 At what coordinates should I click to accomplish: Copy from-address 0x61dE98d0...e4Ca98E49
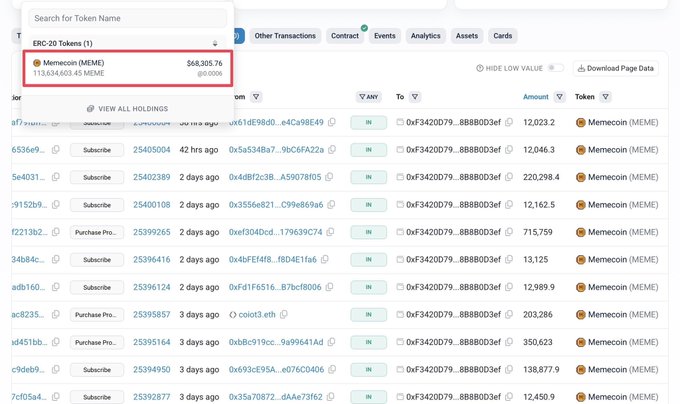[332, 122]
